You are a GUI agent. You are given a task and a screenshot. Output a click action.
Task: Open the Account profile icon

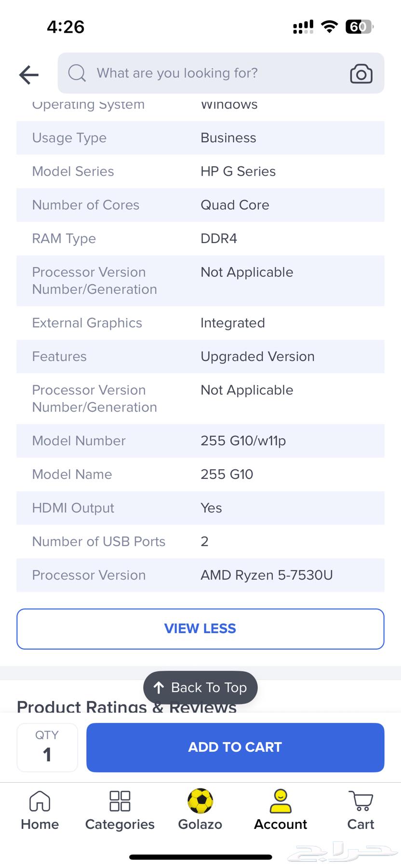click(281, 801)
